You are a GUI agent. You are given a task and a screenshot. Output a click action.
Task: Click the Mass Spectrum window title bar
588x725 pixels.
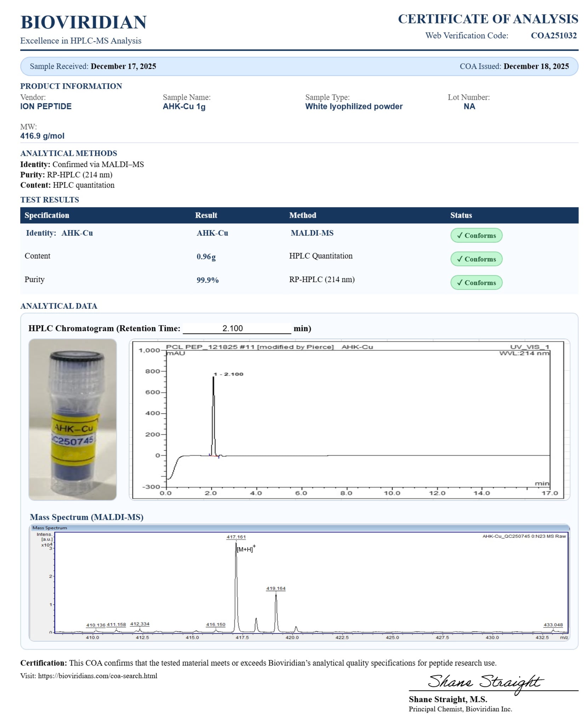tap(299, 528)
